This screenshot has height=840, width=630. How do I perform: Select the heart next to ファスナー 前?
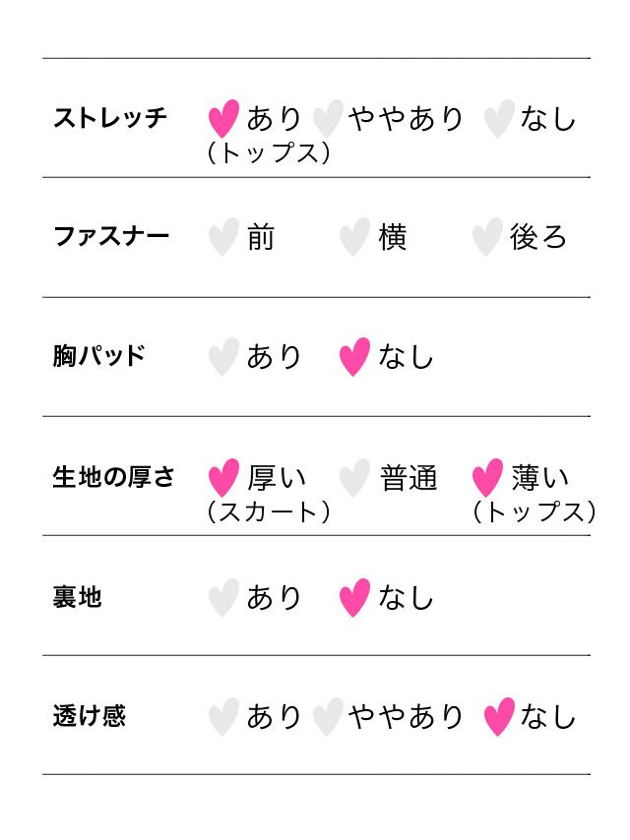223,237
